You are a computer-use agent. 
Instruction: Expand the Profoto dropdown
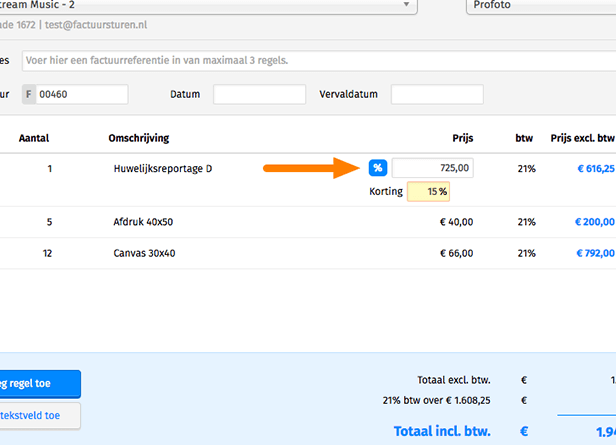coord(540,6)
